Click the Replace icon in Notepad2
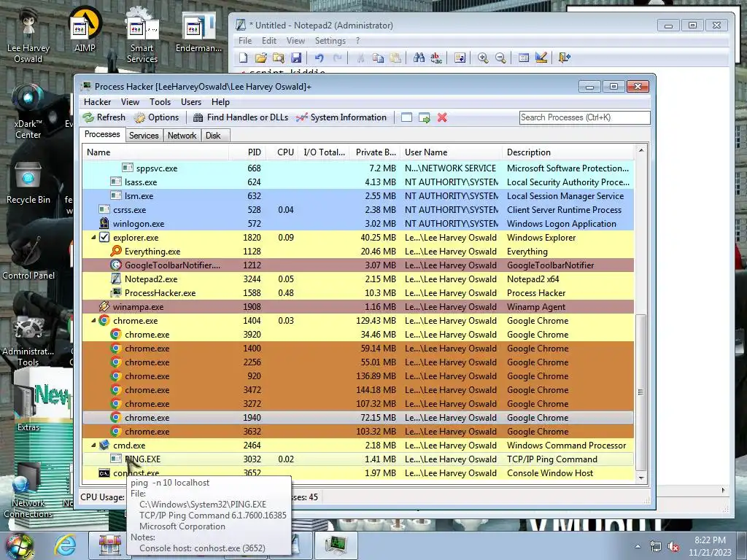Viewport: 747px width, 560px height. 436,58
